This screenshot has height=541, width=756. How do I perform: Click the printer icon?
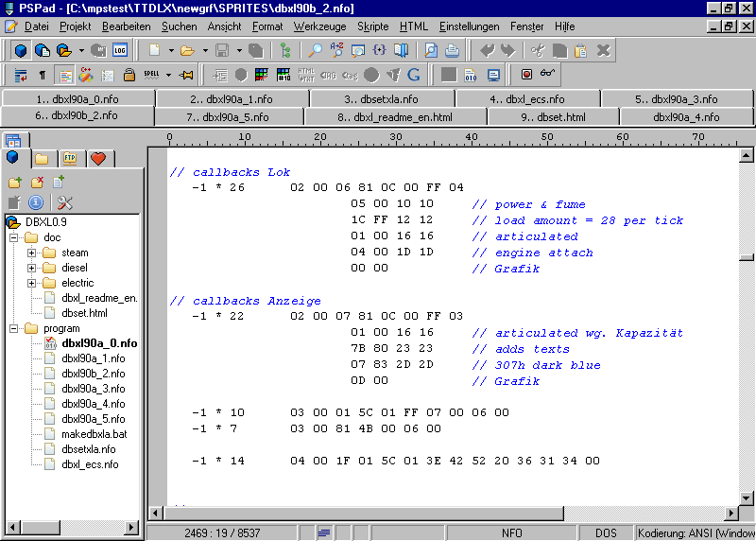453,50
